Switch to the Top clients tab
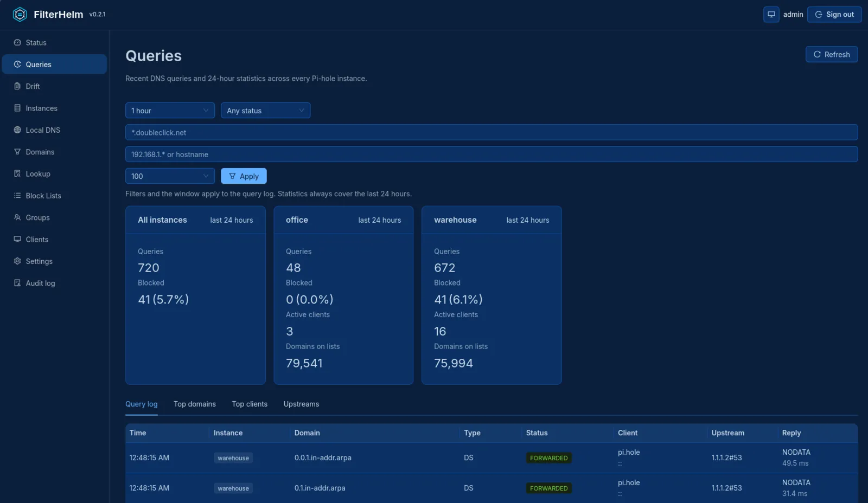The image size is (868, 503). pos(250,404)
